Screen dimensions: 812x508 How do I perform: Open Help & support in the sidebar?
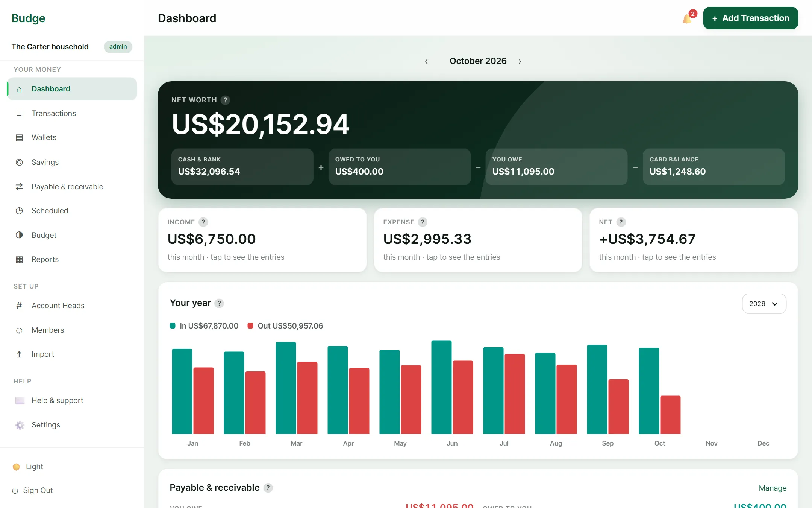coord(72,401)
